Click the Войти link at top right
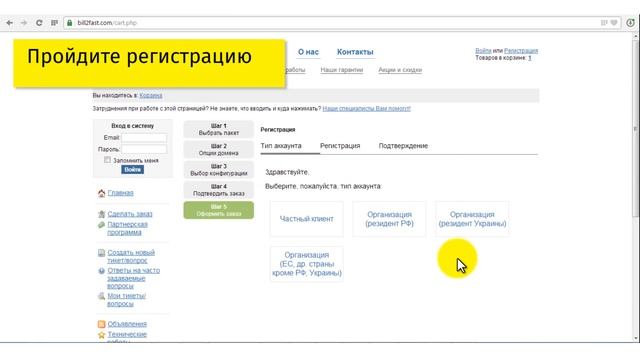 point(483,51)
